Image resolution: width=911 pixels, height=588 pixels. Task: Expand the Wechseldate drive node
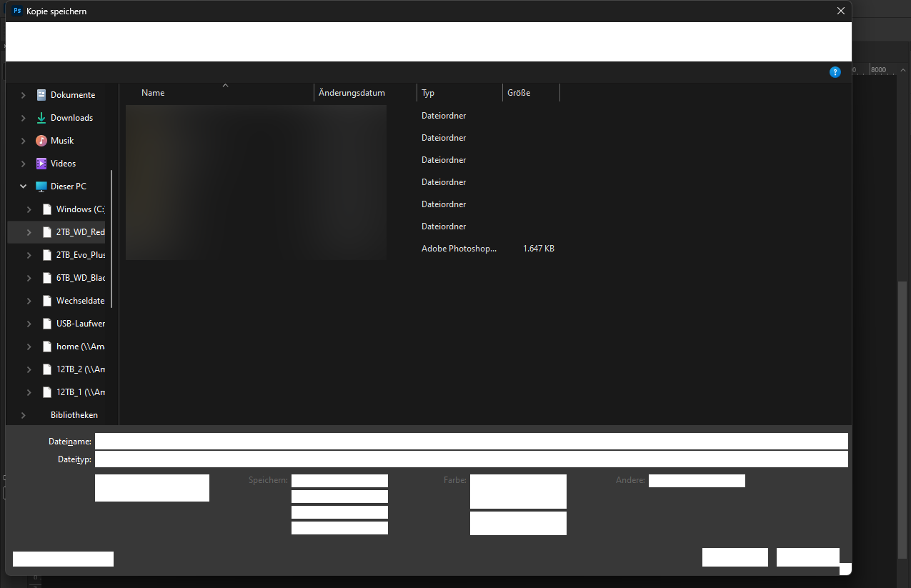[x=29, y=301]
